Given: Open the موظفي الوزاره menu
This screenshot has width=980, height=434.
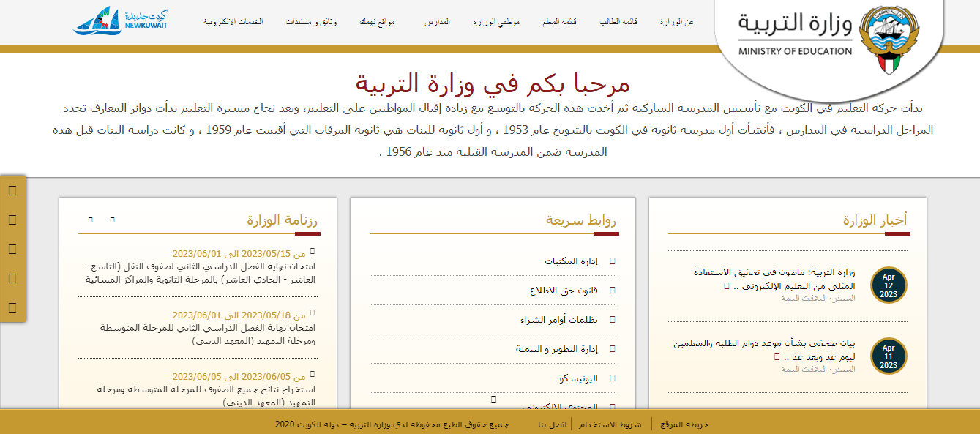Looking at the screenshot, I should [x=497, y=23].
